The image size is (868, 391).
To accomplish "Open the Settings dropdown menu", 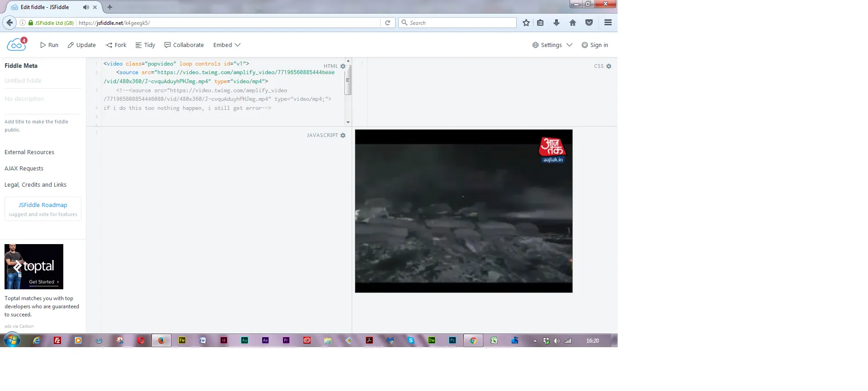I will click(552, 45).
